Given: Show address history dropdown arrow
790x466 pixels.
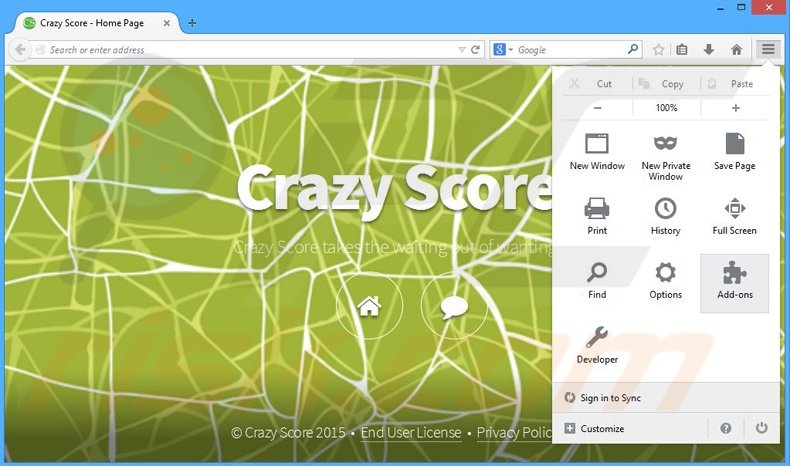Looking at the screenshot, I should (x=462, y=49).
